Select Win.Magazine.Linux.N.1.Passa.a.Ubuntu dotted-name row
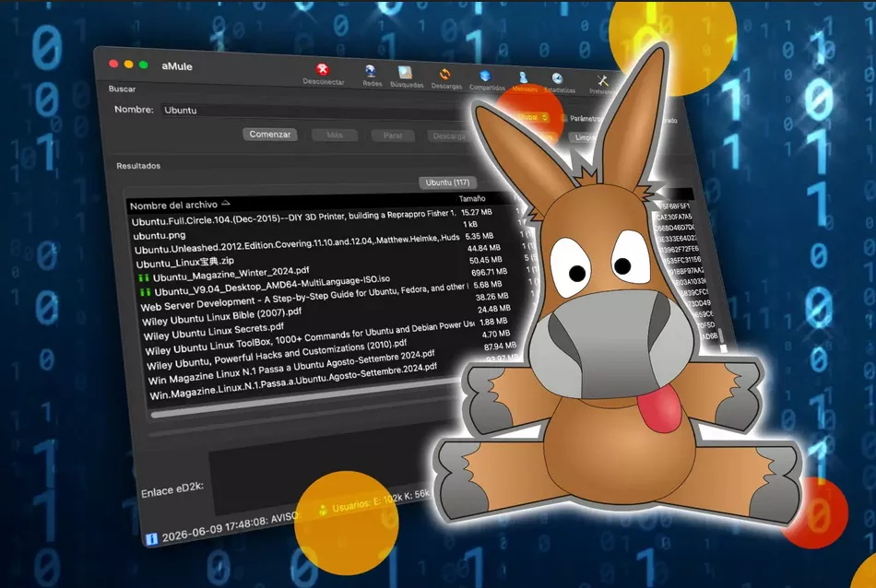 [293, 382]
